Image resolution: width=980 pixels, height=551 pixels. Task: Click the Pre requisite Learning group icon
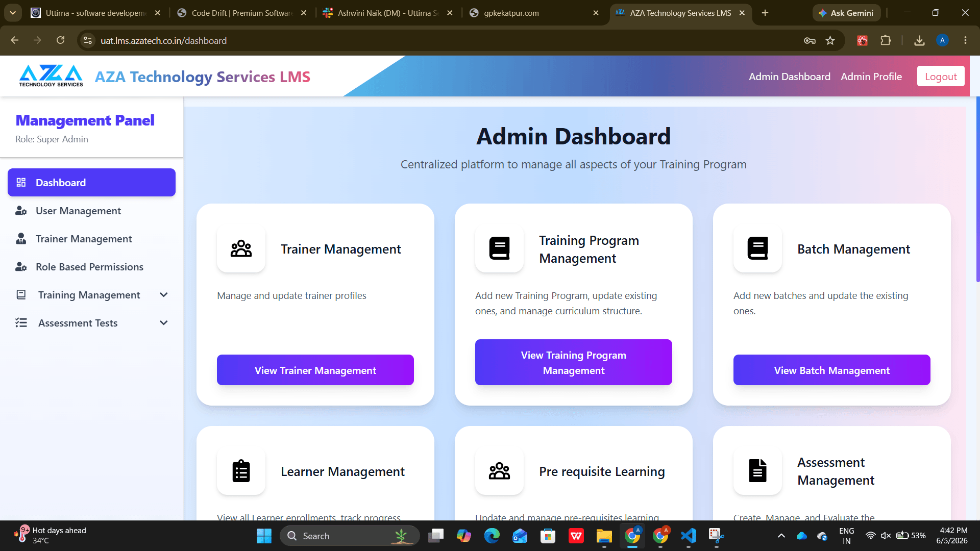499,471
